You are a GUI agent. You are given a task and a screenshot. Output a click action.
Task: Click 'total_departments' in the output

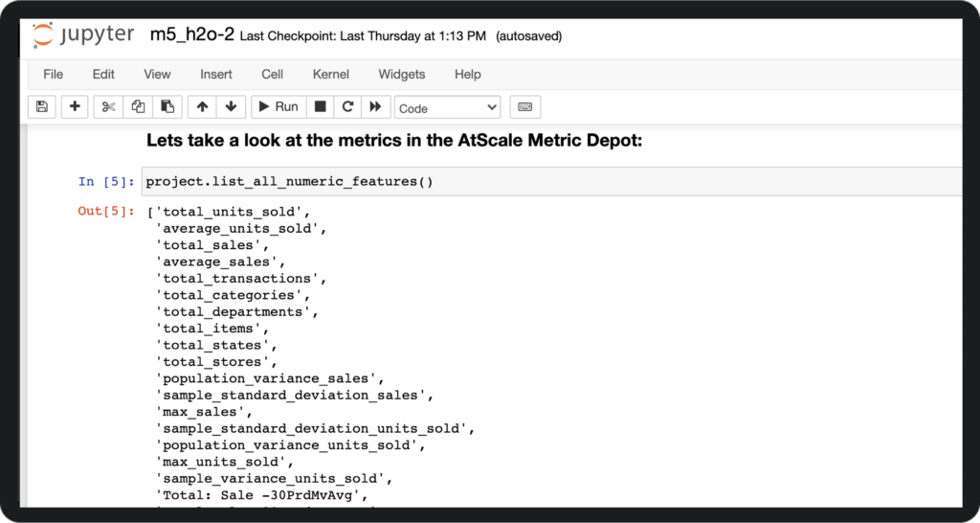pos(234,312)
